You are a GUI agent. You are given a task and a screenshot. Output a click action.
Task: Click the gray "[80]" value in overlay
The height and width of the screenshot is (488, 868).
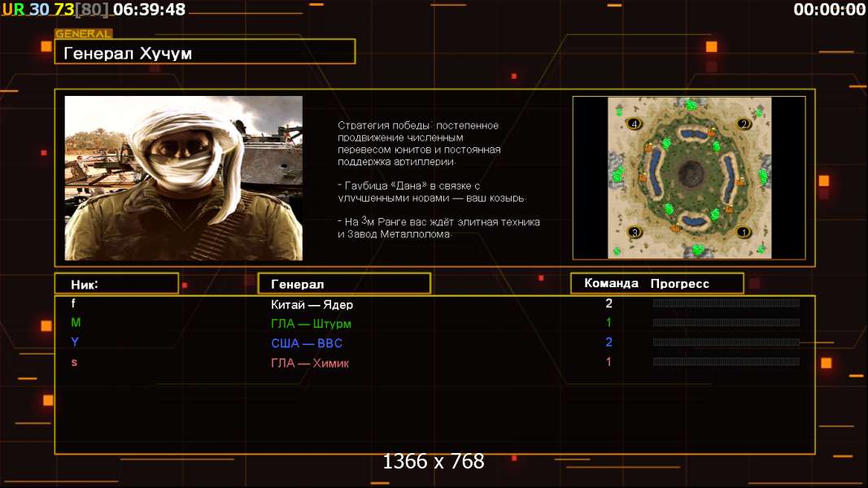click(92, 10)
